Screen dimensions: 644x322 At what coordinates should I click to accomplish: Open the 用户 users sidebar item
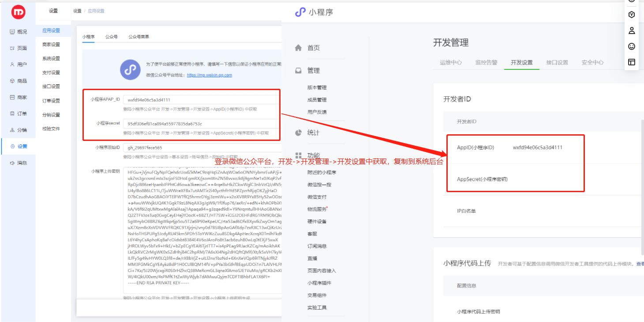(18, 64)
